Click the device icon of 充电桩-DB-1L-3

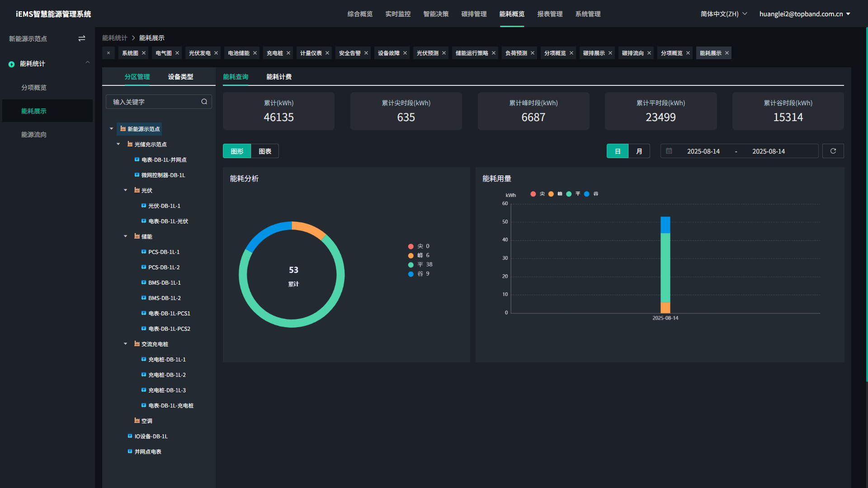coord(144,390)
